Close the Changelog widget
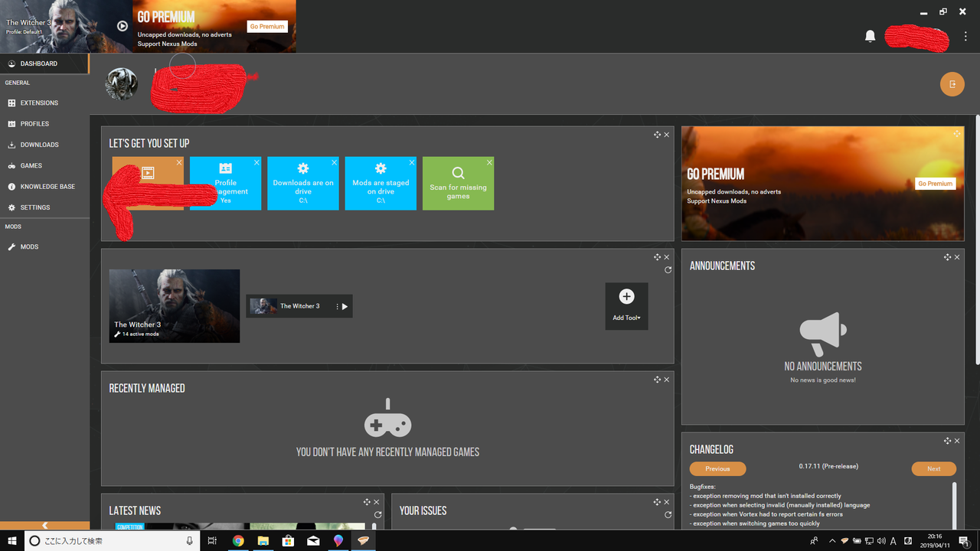 tap(956, 441)
